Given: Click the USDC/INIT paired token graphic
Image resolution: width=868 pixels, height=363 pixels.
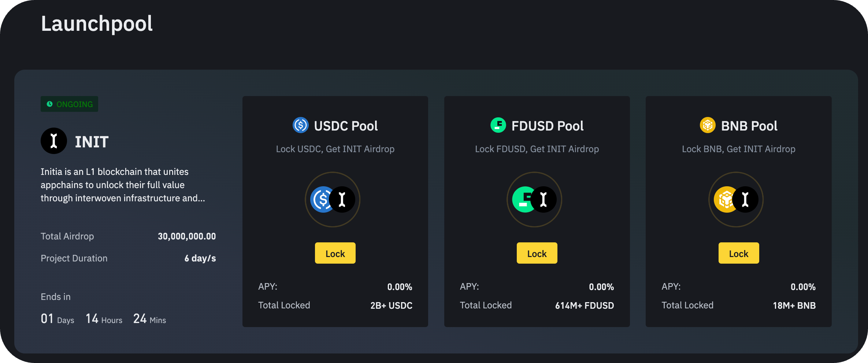Looking at the screenshot, I should [332, 199].
